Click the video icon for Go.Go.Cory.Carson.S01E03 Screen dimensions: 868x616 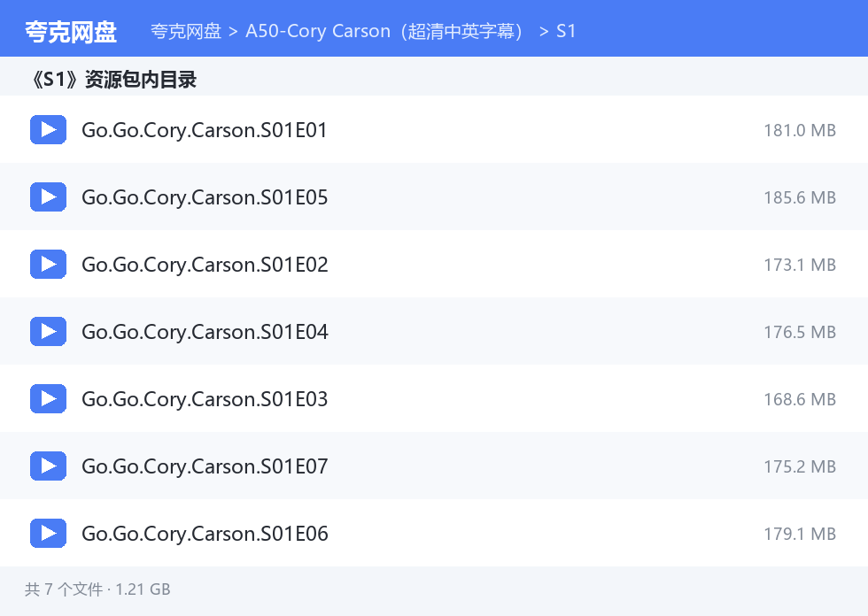[x=48, y=398]
